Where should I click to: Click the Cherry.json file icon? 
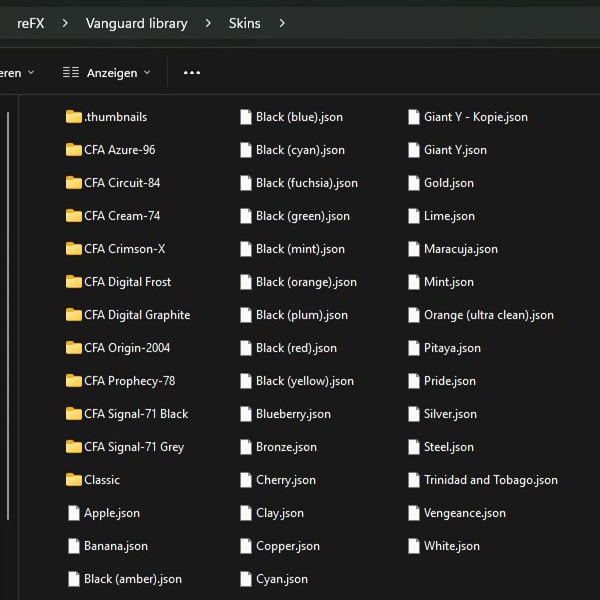coord(246,480)
